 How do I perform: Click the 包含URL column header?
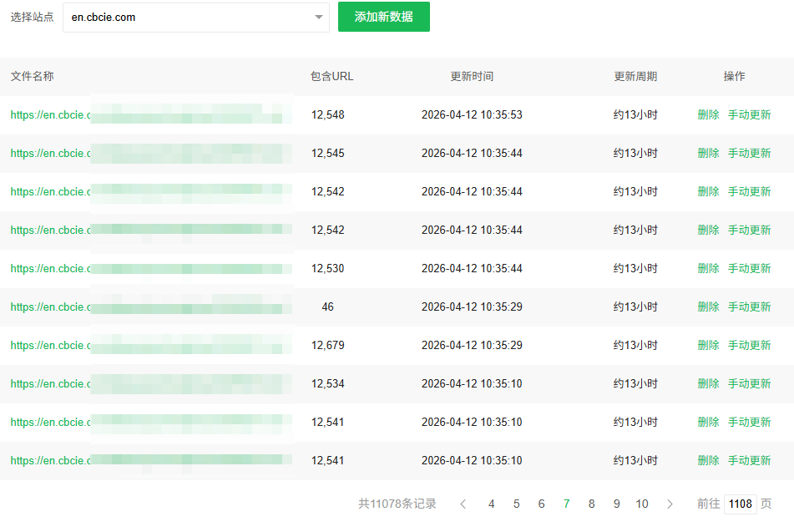331,77
